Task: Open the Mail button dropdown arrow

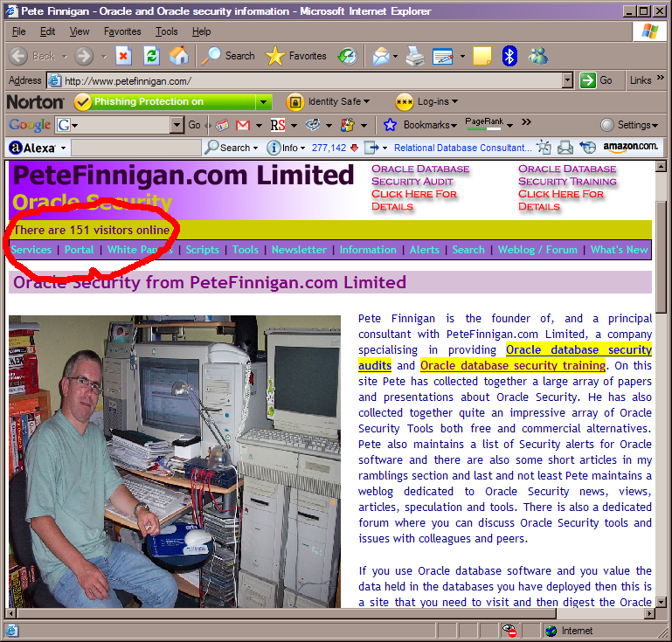Action: [395, 56]
